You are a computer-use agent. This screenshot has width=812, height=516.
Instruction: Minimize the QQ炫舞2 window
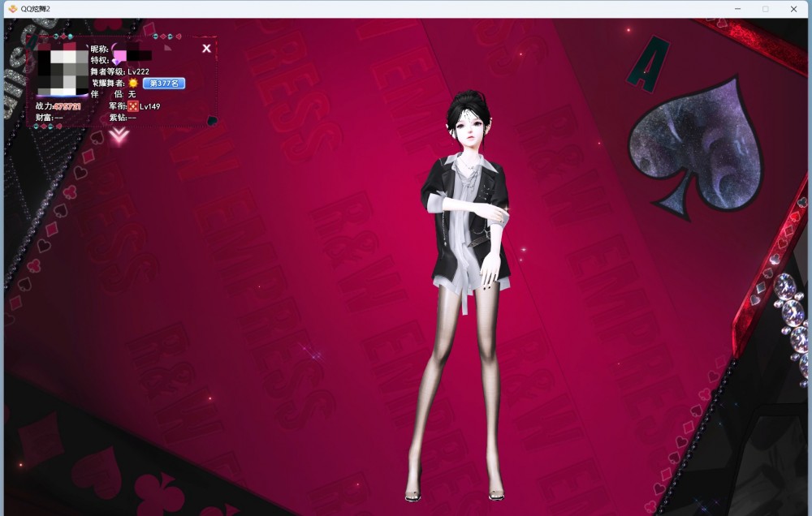pos(736,8)
